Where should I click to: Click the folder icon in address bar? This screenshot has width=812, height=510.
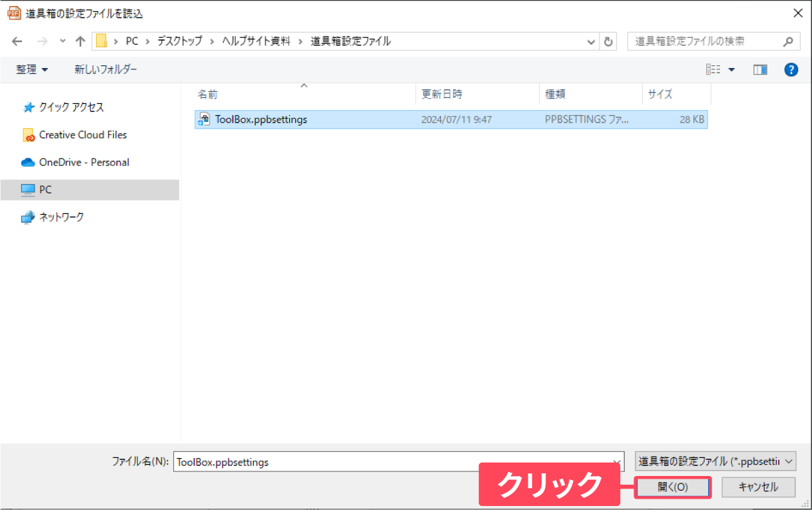point(101,41)
